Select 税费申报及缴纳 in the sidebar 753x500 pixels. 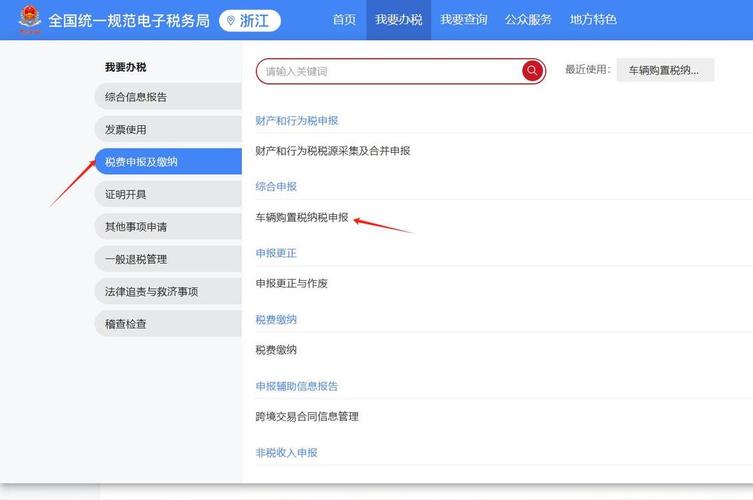(x=168, y=161)
